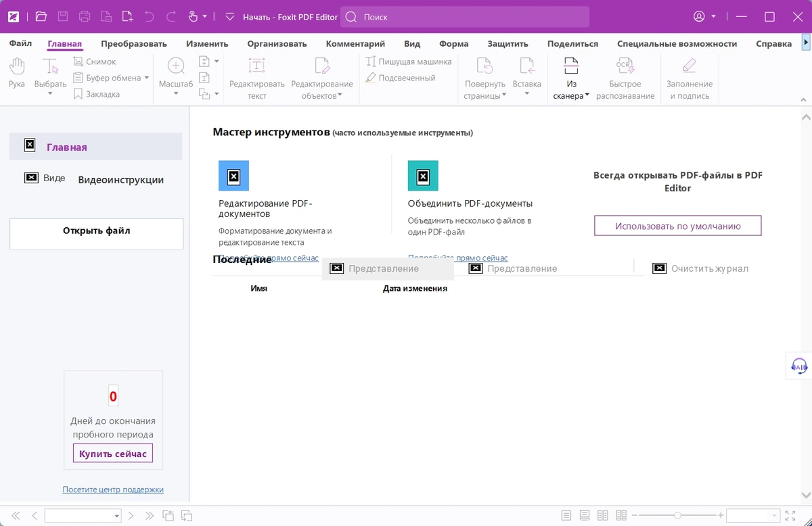Viewport: 812px width, 526px height.
Task: Select facing pages view in status bar
Action: pyautogui.click(x=603, y=516)
